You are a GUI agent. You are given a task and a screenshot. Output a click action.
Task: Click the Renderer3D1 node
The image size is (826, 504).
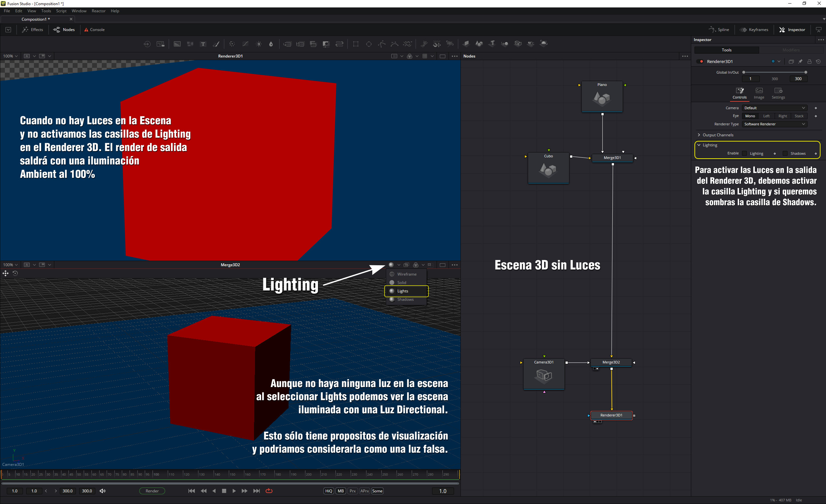tap(611, 415)
